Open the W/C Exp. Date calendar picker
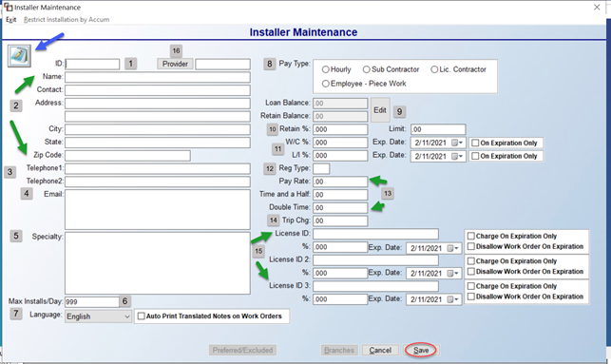The image size is (611, 364). (457, 143)
